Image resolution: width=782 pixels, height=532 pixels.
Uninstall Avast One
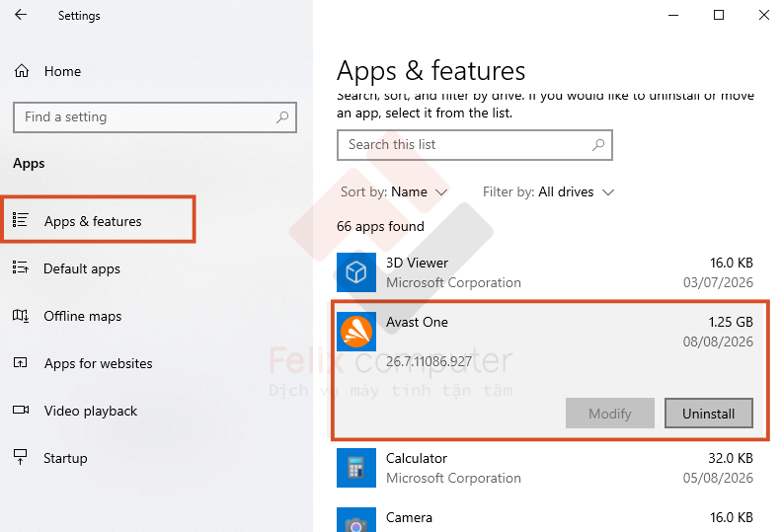708,414
